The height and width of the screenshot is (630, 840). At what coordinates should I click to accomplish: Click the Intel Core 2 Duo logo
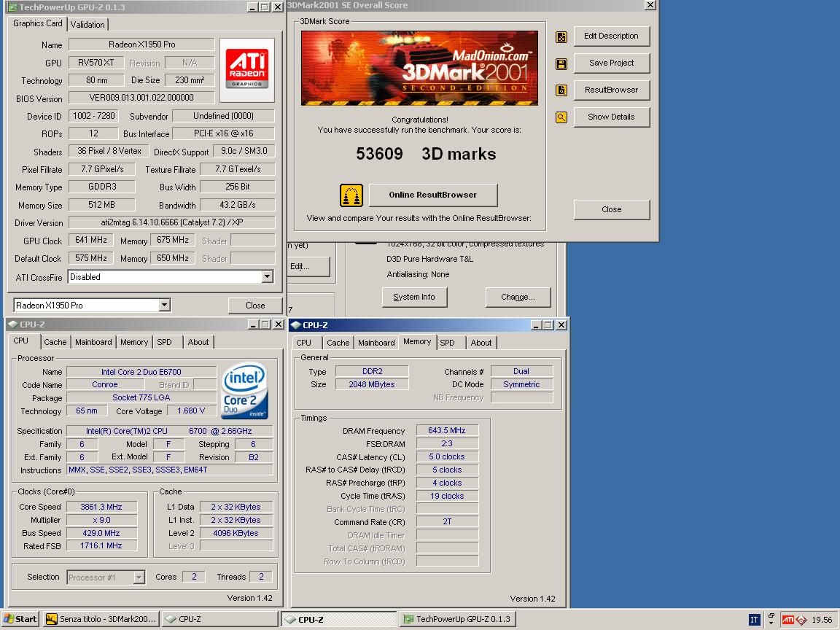click(x=245, y=391)
